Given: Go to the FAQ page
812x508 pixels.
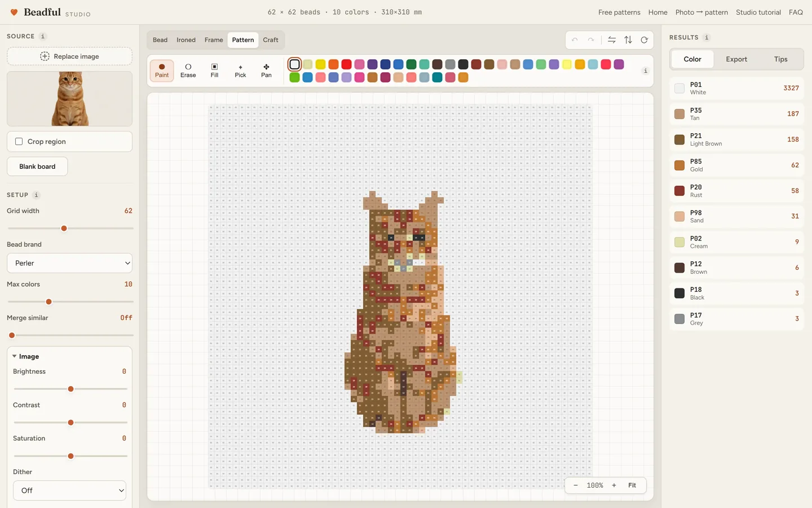Looking at the screenshot, I should tap(796, 12).
